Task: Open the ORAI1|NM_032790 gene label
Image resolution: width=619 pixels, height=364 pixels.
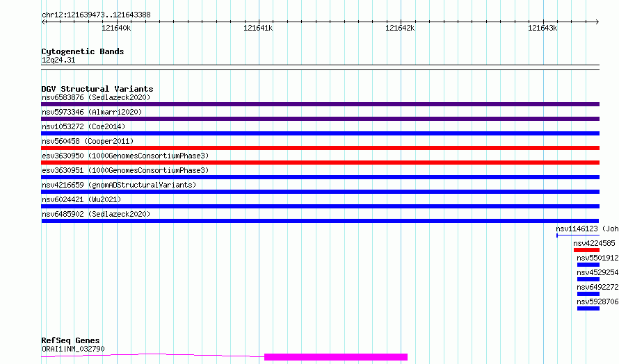Action: pos(73,349)
